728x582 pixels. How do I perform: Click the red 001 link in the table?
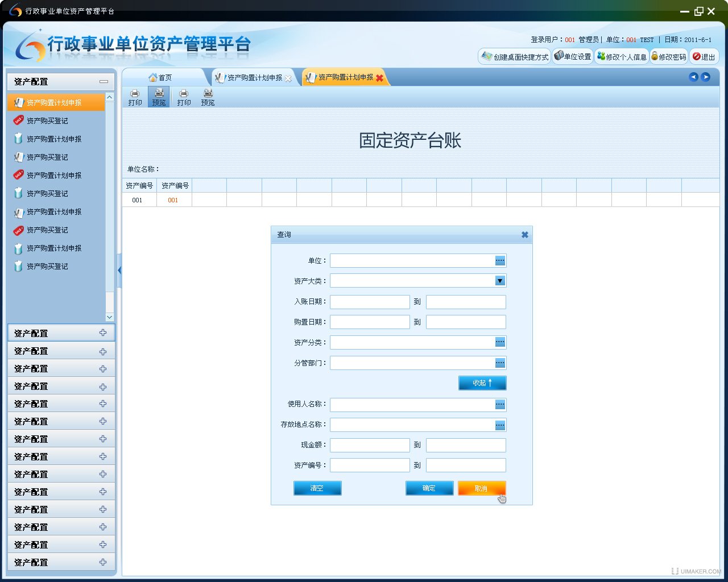pyautogui.click(x=173, y=200)
